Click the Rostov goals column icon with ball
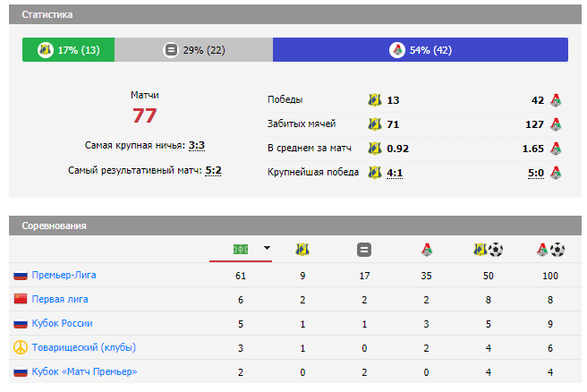This screenshot has width=587, height=392. tap(488, 250)
